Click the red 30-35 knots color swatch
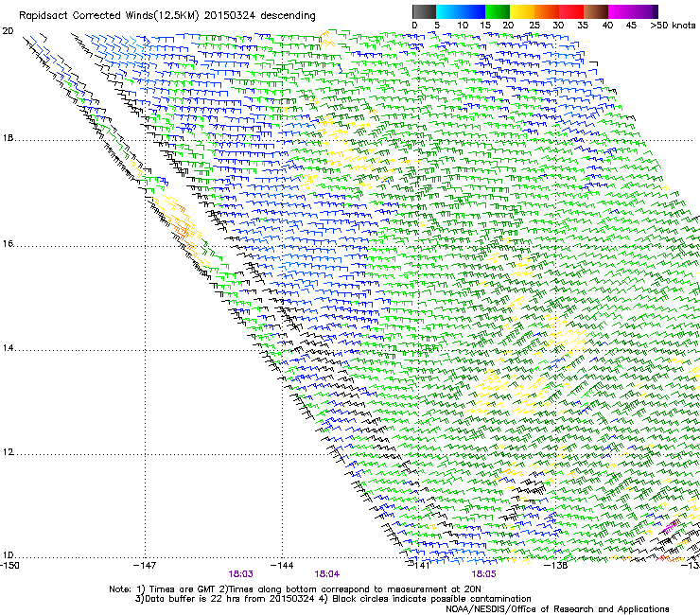This screenshot has width=700, height=615. tap(571, 11)
